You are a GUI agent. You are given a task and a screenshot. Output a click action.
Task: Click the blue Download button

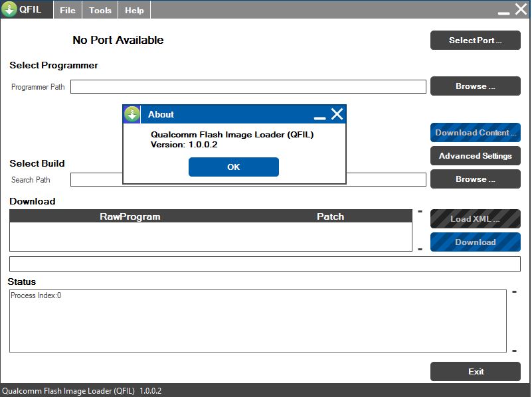coord(476,242)
